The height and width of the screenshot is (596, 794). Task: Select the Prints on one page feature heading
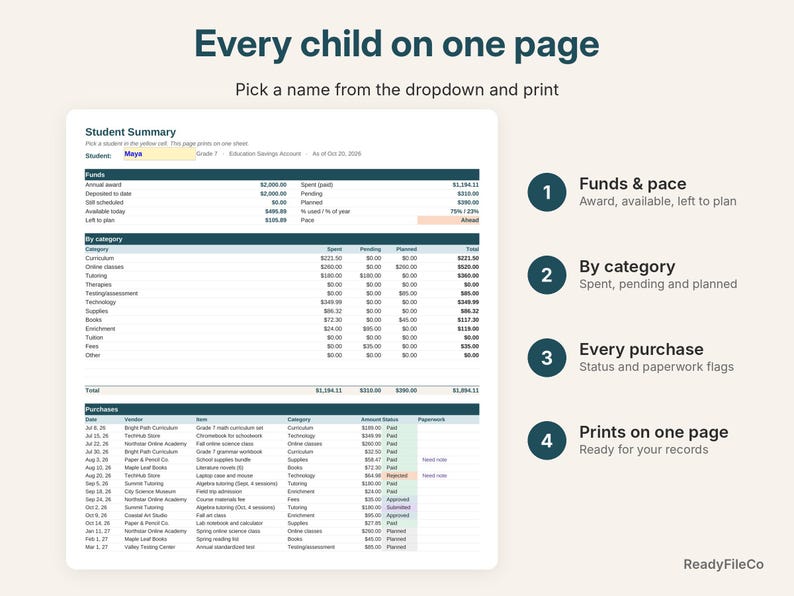click(x=654, y=432)
